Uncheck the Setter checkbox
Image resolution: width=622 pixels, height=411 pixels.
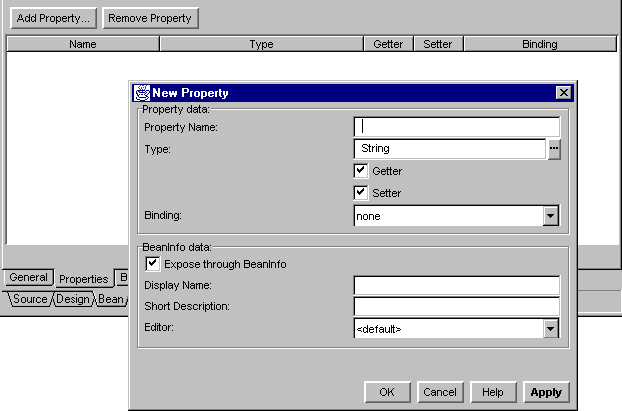coord(361,193)
